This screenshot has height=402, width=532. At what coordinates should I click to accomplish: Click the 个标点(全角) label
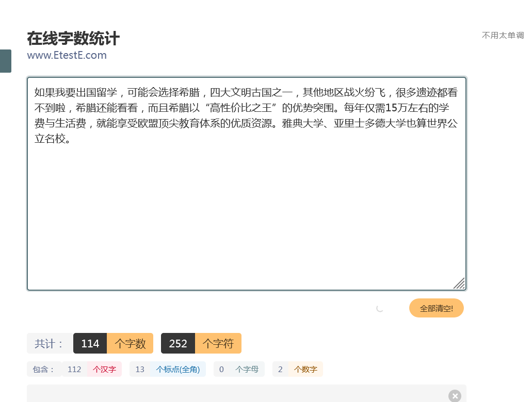click(x=178, y=369)
